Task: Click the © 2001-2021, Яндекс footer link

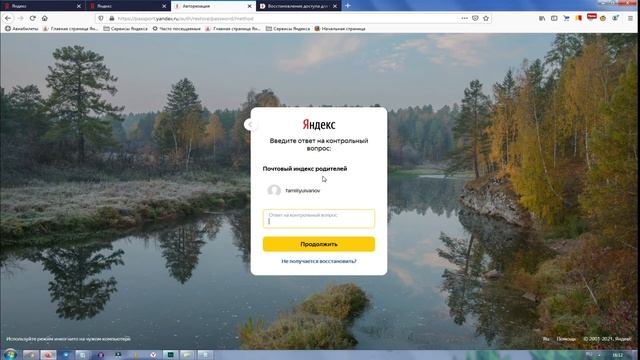Action: (x=607, y=339)
